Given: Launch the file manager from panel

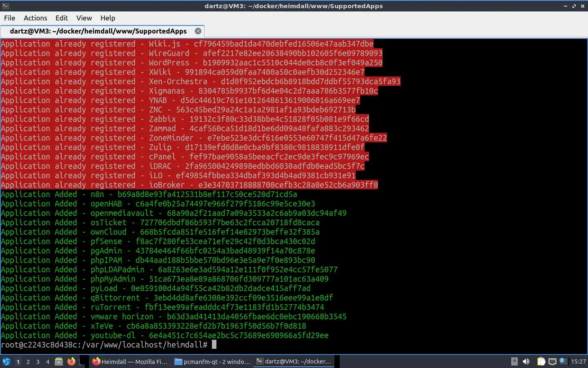Looking at the screenshot, I should [59, 361].
